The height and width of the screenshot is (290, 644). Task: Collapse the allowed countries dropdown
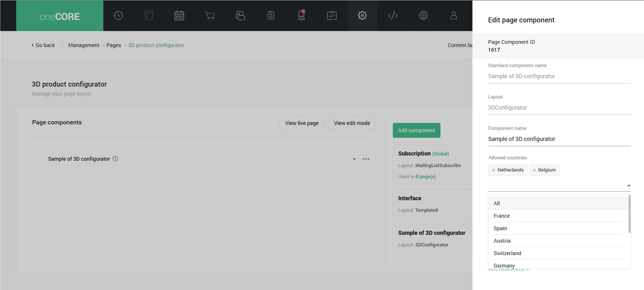pyautogui.click(x=629, y=185)
